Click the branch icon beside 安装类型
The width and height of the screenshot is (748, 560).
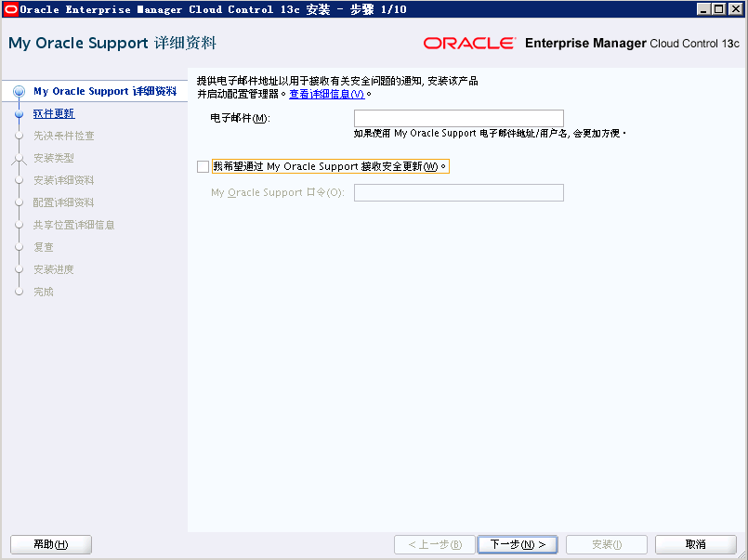coord(19,159)
